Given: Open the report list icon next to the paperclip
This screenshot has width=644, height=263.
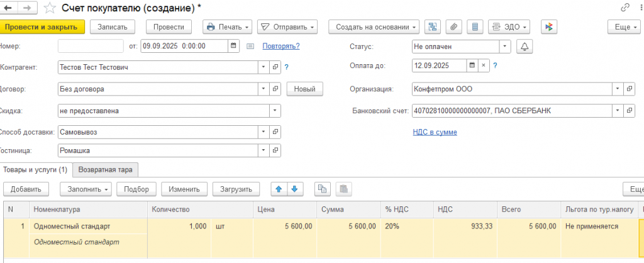Looking at the screenshot, I should (x=475, y=27).
